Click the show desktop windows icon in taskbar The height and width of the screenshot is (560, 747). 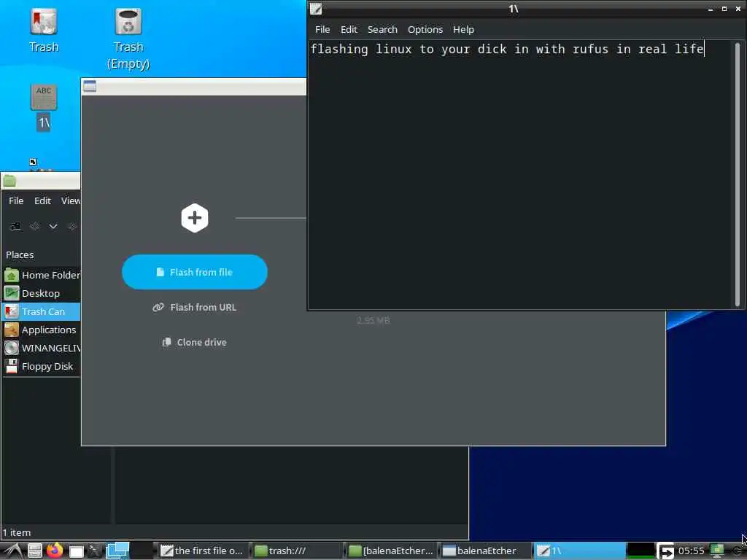point(117,551)
